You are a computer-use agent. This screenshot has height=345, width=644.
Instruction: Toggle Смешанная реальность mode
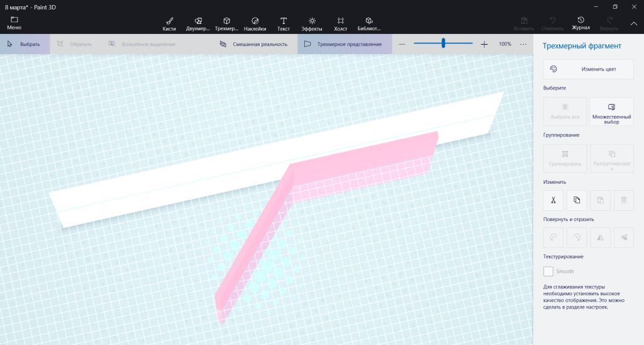coord(253,44)
